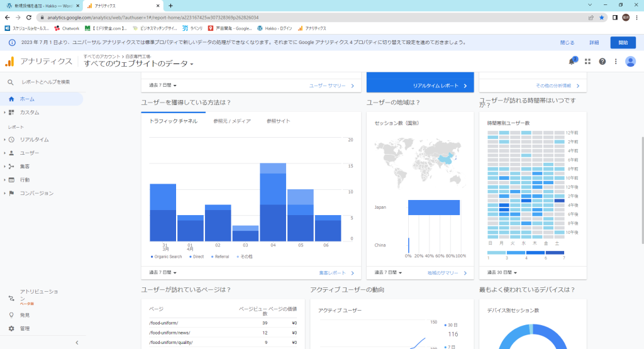Open ユーザー reports in sidebar
This screenshot has width=644, height=349.
(29, 153)
